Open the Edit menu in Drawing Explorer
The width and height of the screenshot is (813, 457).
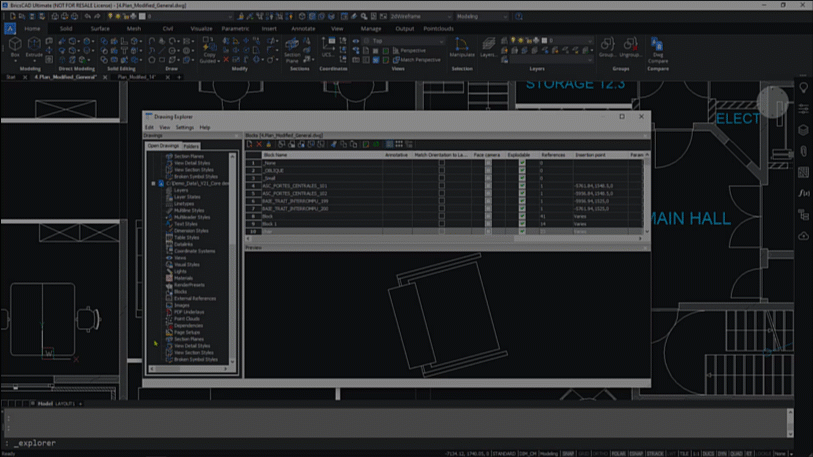pyautogui.click(x=149, y=128)
